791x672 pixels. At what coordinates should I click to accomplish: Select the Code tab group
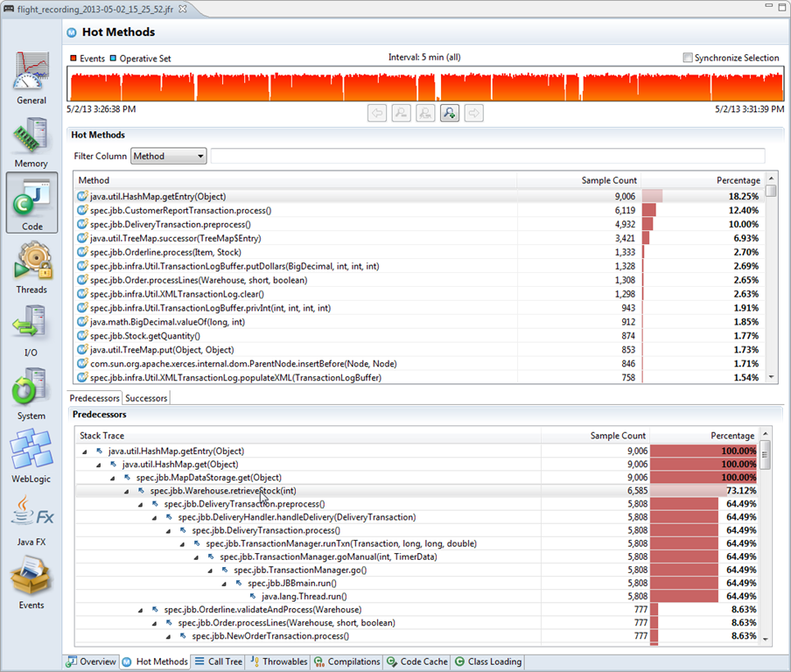coord(31,203)
